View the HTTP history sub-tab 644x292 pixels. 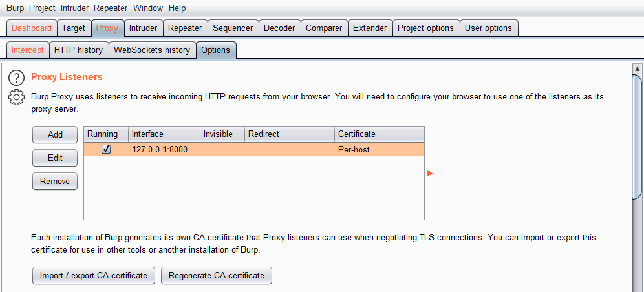pos(78,50)
